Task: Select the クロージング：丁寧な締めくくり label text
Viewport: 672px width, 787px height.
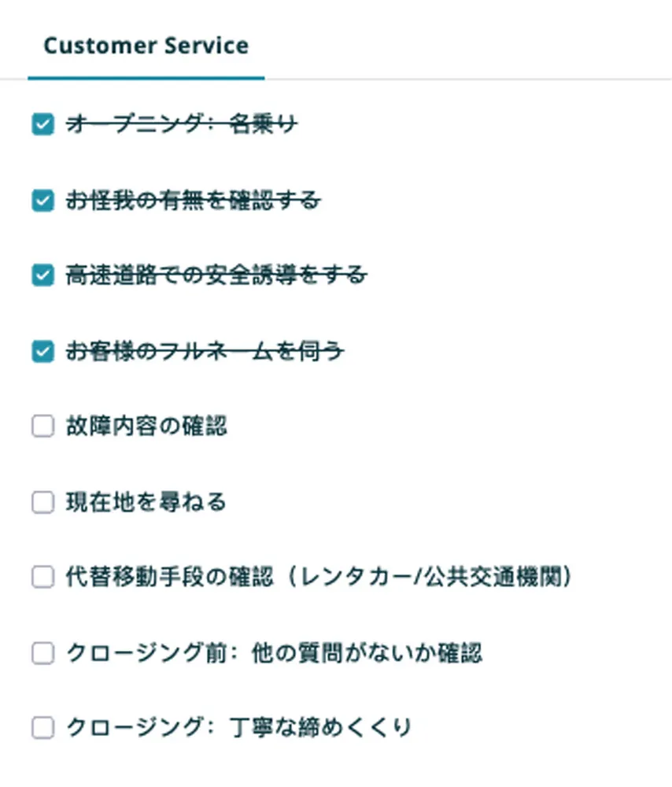Action: pyautogui.click(x=239, y=728)
